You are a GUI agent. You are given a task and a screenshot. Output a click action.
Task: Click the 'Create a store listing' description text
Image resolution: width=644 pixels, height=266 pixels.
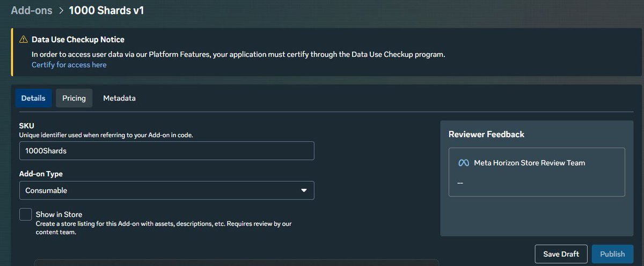[164, 228]
